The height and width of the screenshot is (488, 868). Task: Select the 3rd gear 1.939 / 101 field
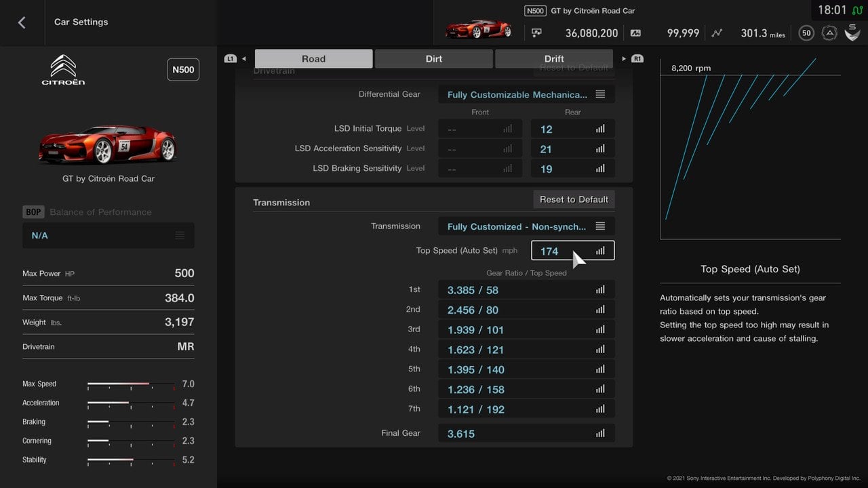(x=527, y=329)
